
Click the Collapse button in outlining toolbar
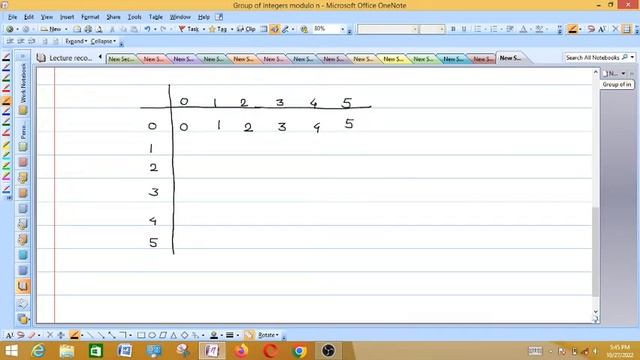pos(103,41)
